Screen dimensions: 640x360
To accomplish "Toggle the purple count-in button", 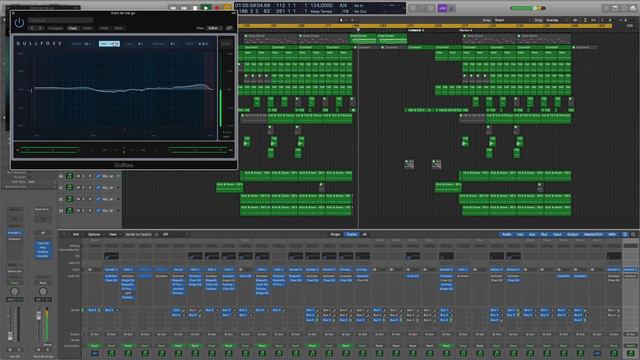I will click(442, 8).
